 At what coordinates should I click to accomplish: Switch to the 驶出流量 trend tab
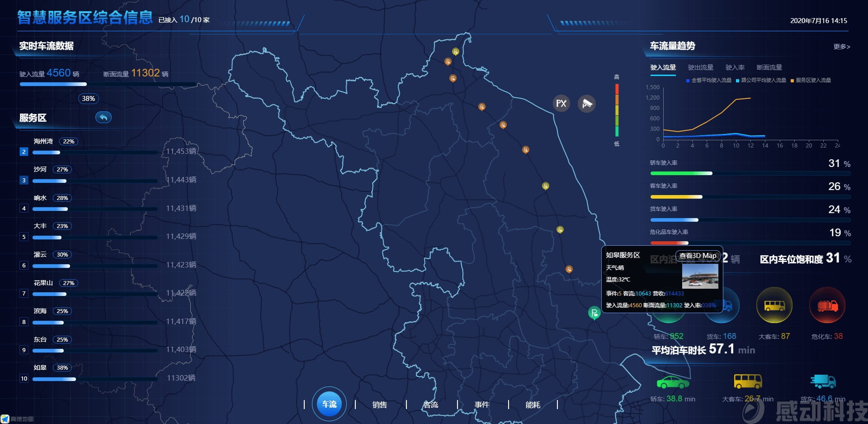coord(700,67)
